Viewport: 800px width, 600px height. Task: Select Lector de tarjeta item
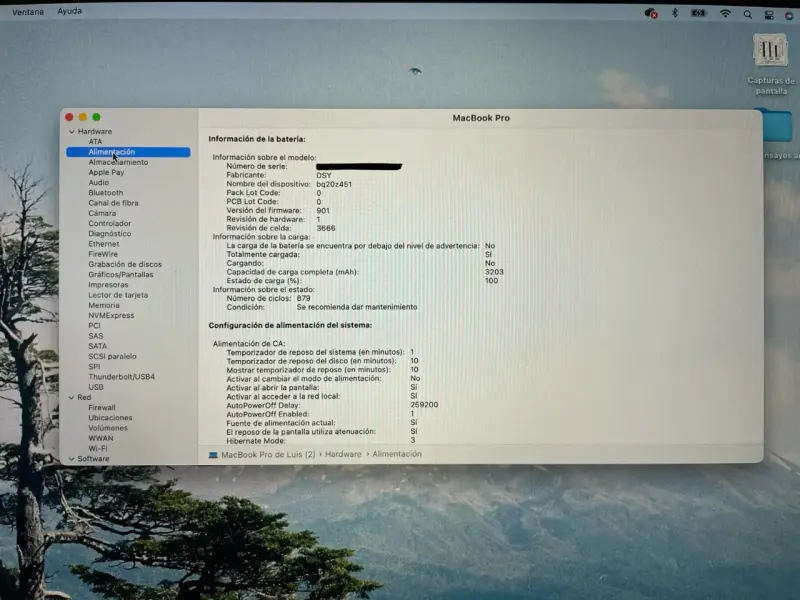click(x=118, y=295)
